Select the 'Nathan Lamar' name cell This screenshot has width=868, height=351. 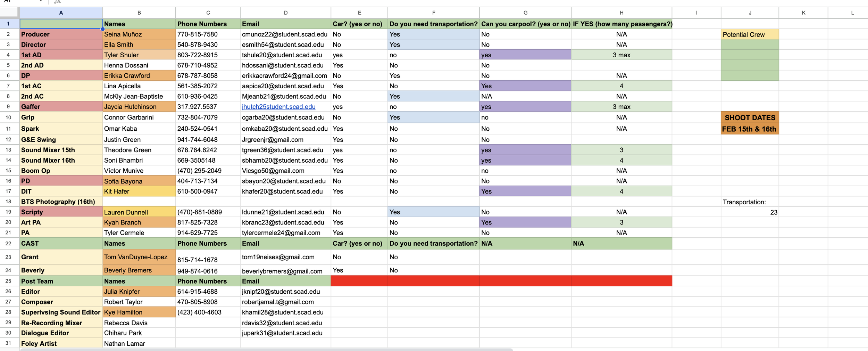point(139,343)
